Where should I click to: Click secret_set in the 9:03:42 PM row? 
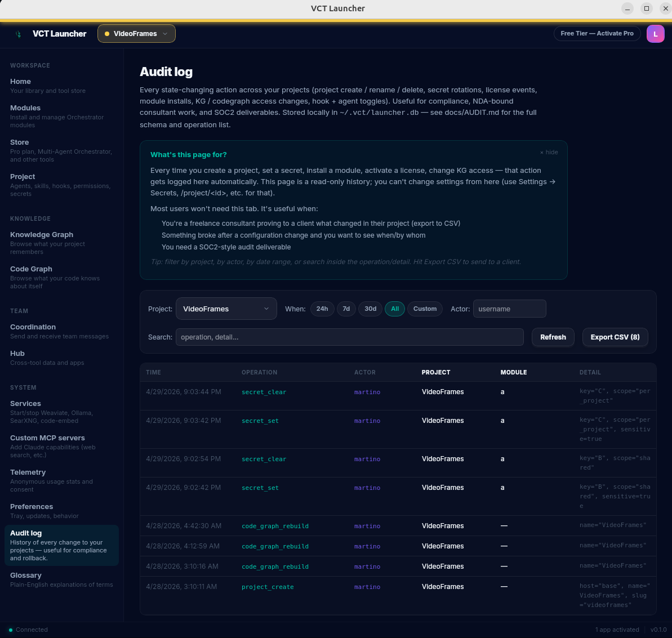pyautogui.click(x=260, y=420)
